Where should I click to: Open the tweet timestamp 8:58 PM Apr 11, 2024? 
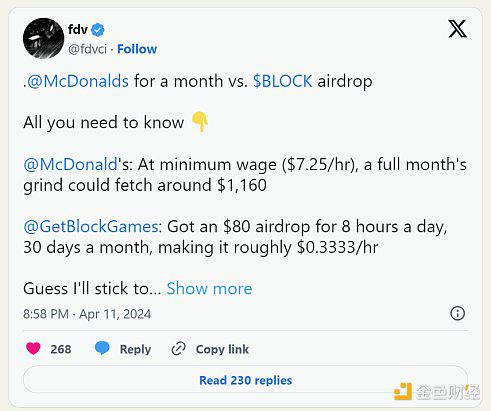pos(87,314)
